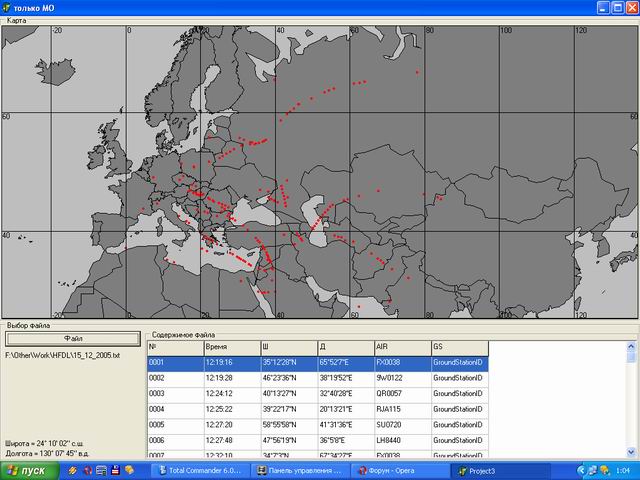Click flight cell LH8440
The width and height of the screenshot is (640, 480).
pyautogui.click(x=402, y=440)
